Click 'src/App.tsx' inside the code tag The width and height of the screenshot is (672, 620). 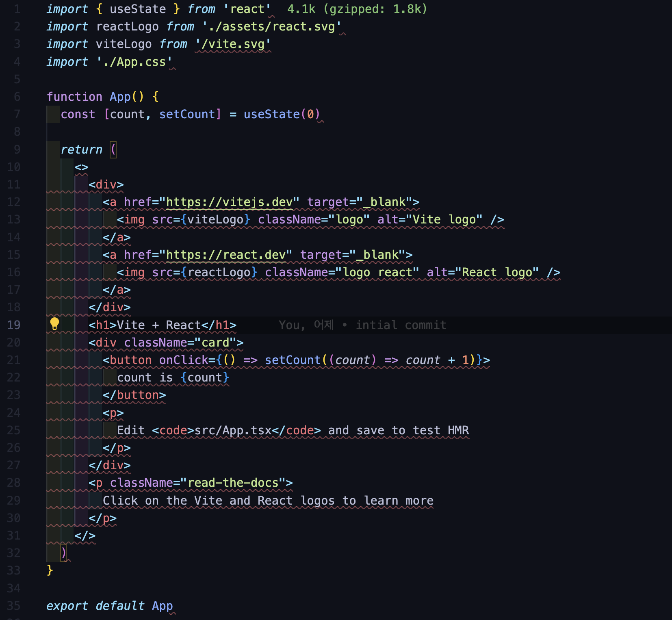[233, 430]
